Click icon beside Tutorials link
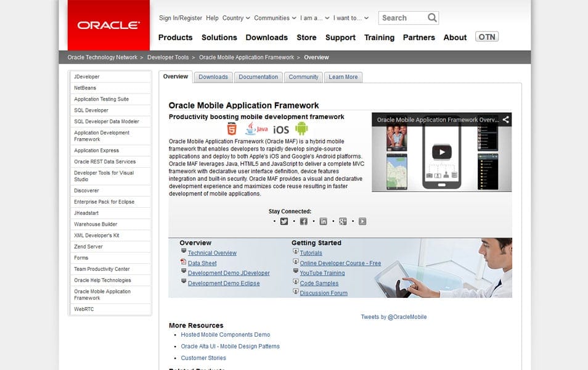The image size is (588, 370). (295, 252)
